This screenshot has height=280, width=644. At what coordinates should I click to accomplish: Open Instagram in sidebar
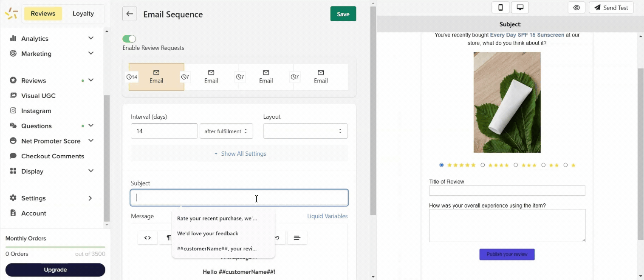tap(36, 111)
